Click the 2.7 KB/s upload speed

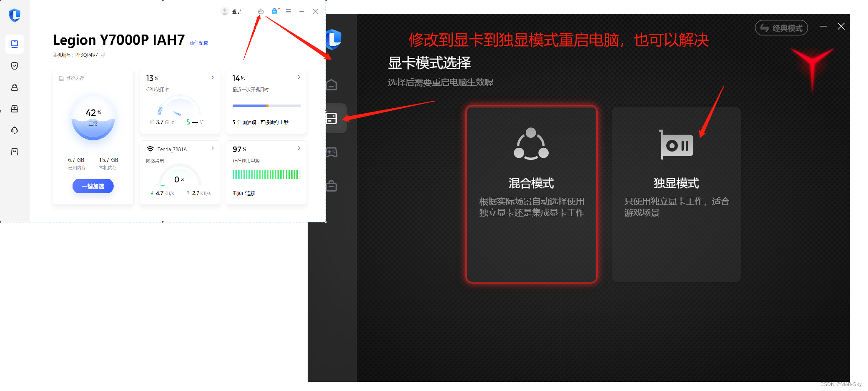tap(198, 193)
